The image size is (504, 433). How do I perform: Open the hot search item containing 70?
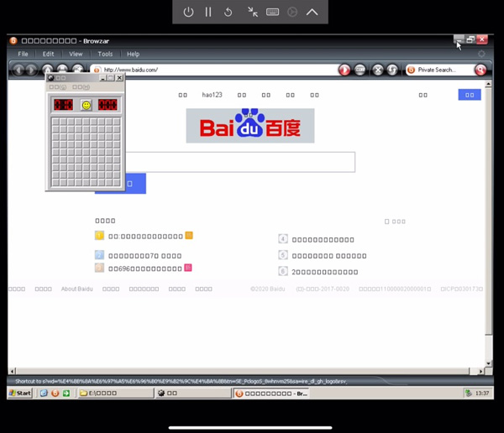[x=145, y=256]
